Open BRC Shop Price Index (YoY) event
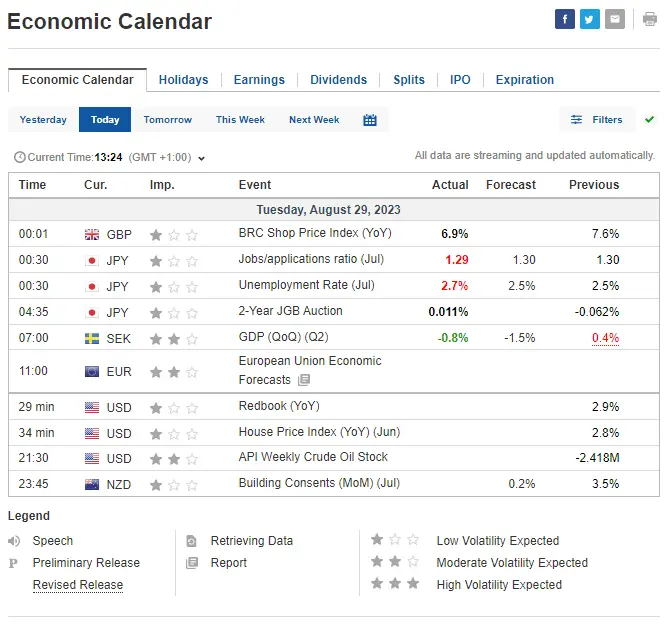Image resolution: width=667 pixels, height=625 pixels. (315, 233)
